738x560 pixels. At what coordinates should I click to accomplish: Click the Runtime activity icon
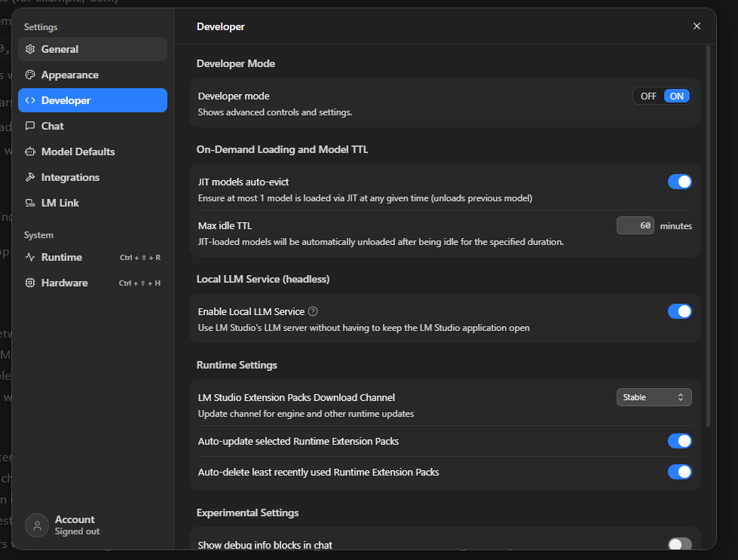pos(30,257)
